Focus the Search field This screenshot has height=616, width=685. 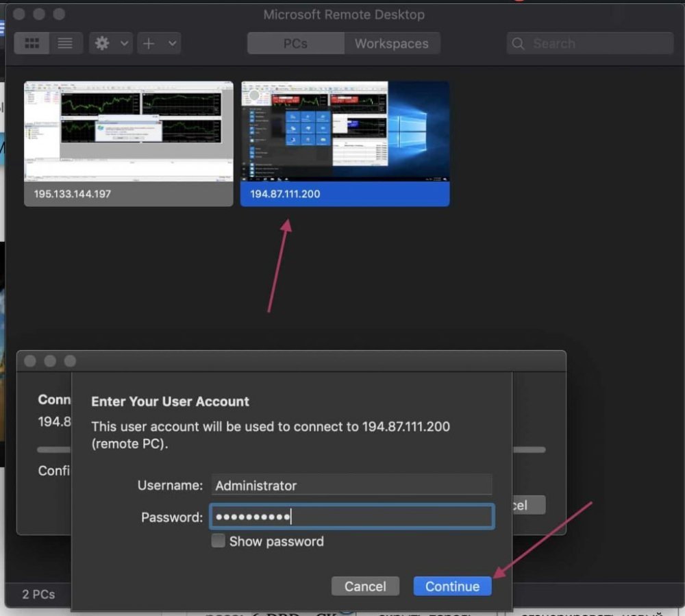pos(590,43)
